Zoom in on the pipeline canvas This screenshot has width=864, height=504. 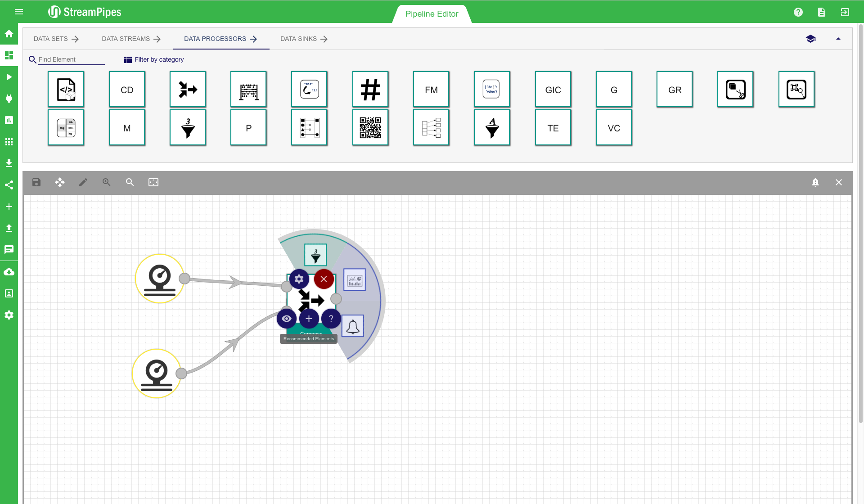click(x=107, y=182)
